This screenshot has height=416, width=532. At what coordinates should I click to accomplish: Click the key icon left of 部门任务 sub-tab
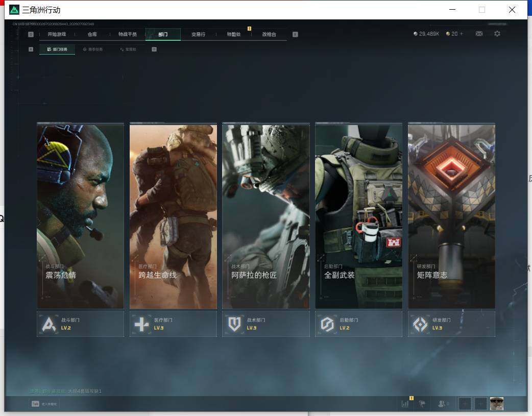click(31, 49)
